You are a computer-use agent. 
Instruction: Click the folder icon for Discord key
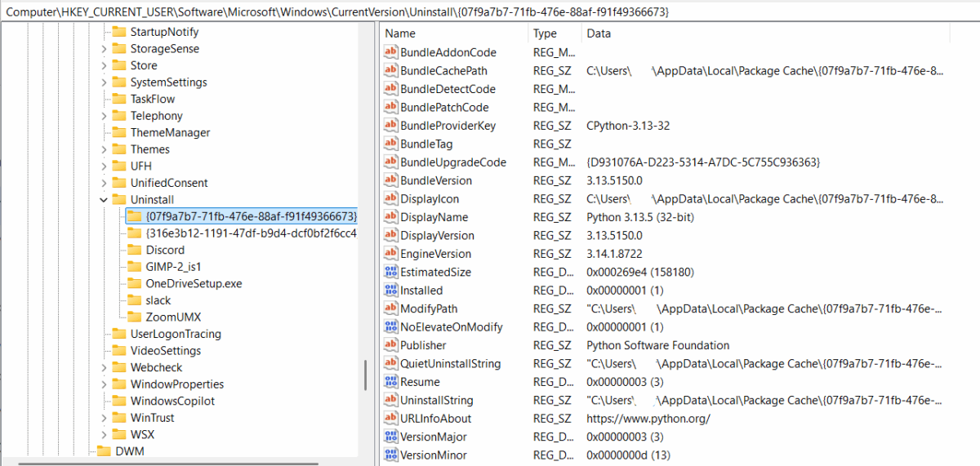click(x=133, y=250)
